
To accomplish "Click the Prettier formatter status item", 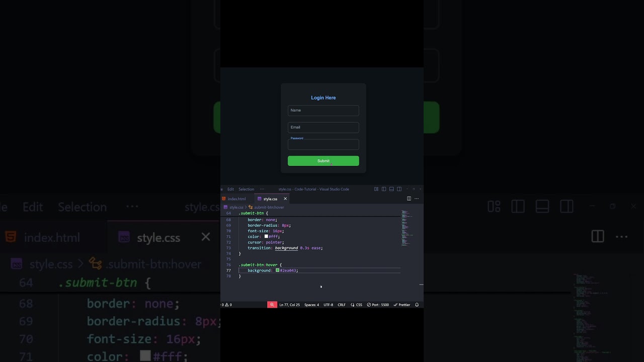I will 402,305.
